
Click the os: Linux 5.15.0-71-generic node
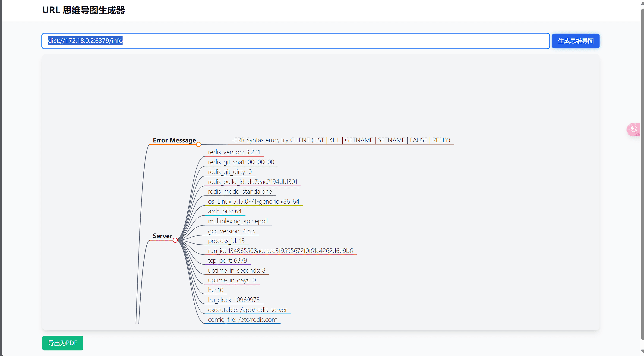[253, 201]
